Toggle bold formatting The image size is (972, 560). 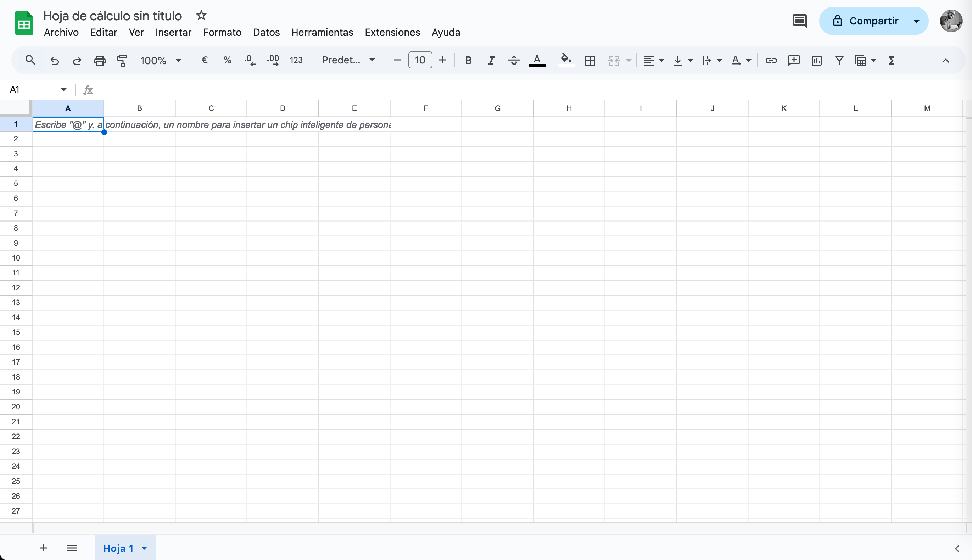[x=468, y=60]
